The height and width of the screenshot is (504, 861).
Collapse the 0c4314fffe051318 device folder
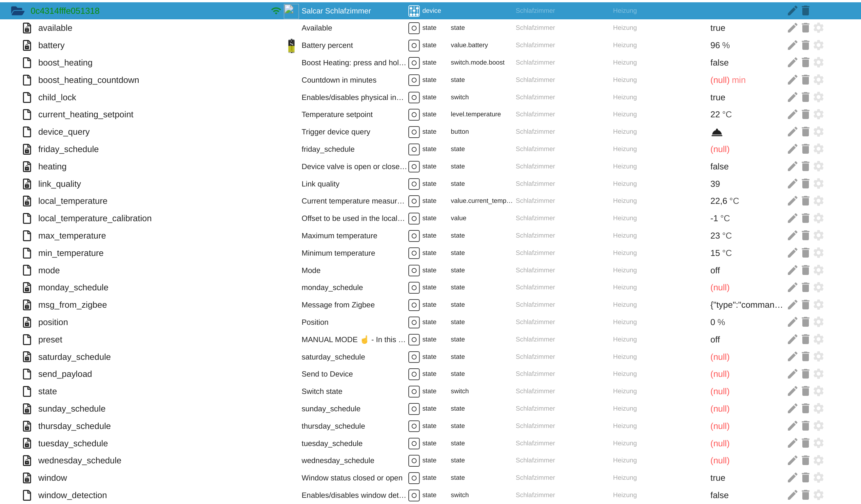click(x=17, y=11)
